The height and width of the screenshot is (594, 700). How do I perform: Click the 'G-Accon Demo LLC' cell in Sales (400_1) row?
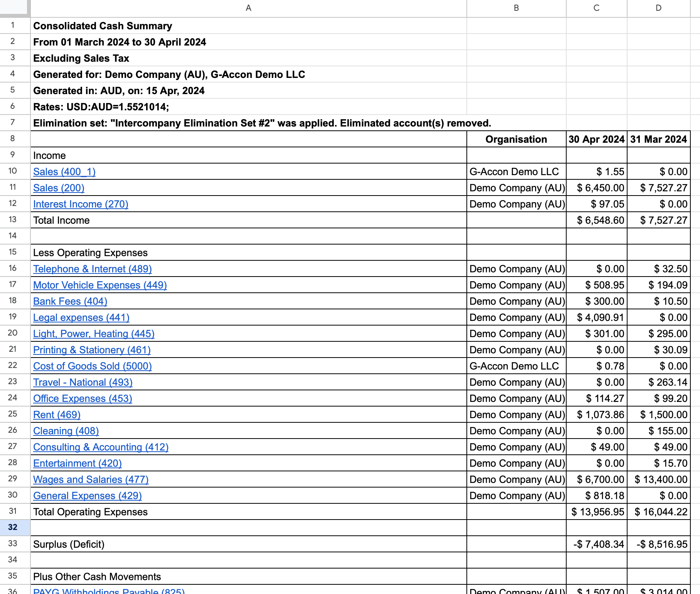point(517,172)
